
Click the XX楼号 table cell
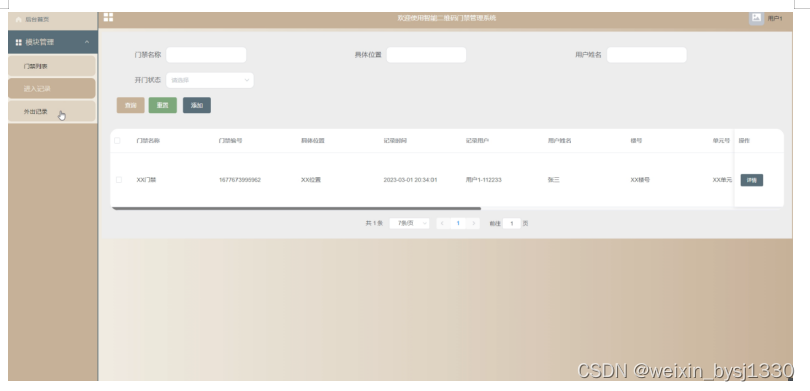point(640,180)
